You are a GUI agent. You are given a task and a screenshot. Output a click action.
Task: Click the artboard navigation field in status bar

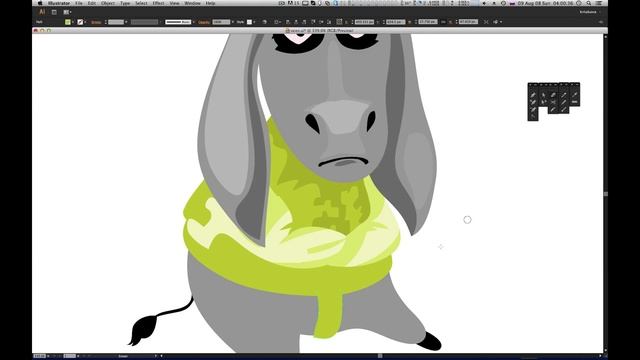pos(69,356)
